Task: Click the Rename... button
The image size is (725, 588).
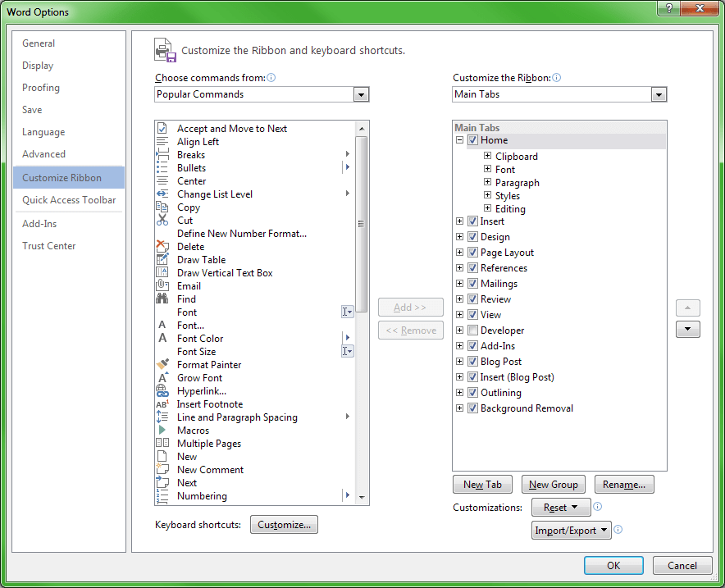Action: coord(624,485)
